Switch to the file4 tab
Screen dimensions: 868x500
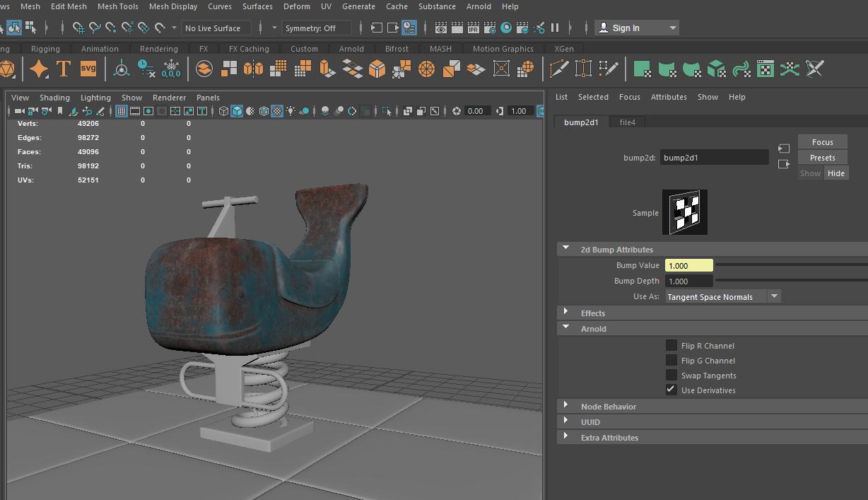click(x=627, y=122)
